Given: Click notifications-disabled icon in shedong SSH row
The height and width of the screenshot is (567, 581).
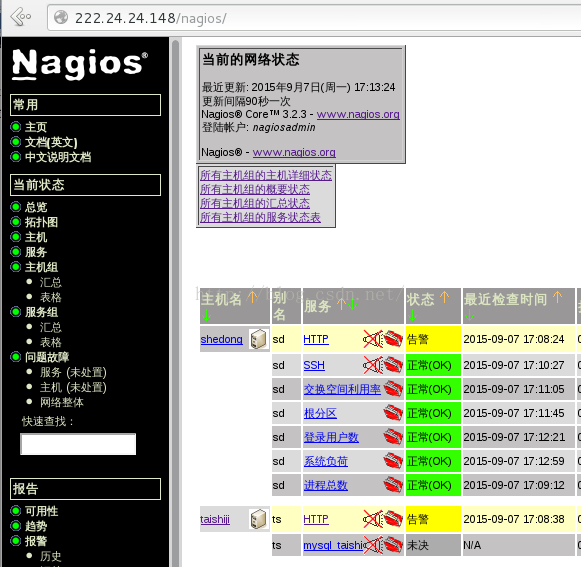Looking at the screenshot, I should 373,365.
